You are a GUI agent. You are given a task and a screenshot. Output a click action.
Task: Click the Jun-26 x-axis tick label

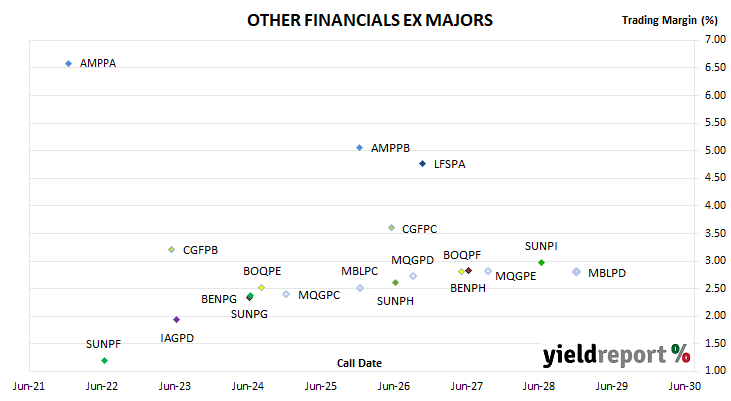(394, 386)
